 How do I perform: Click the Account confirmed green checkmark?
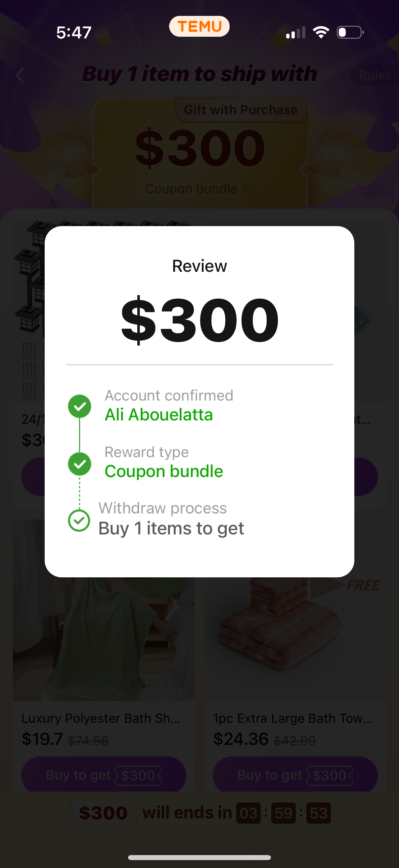pyautogui.click(x=79, y=406)
